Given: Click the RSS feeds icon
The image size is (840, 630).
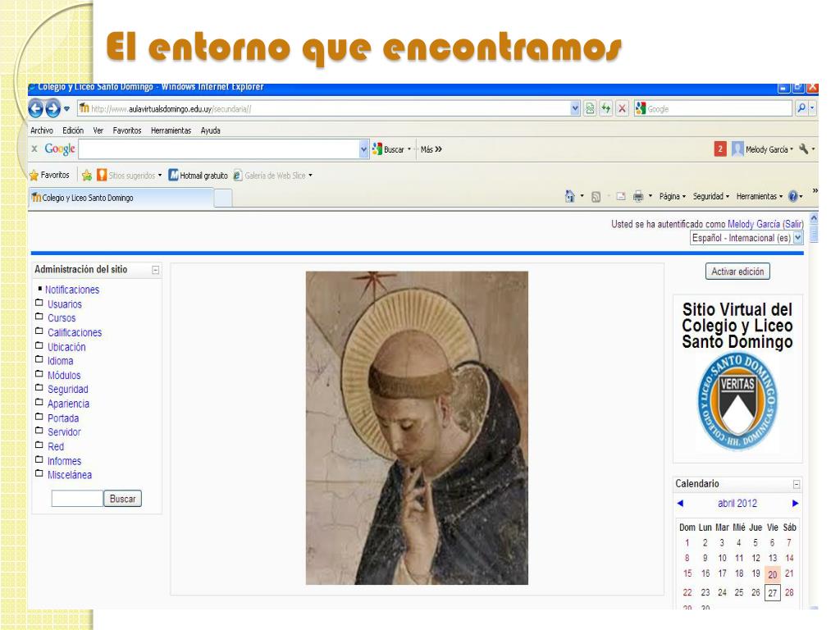Looking at the screenshot, I should tap(596, 197).
